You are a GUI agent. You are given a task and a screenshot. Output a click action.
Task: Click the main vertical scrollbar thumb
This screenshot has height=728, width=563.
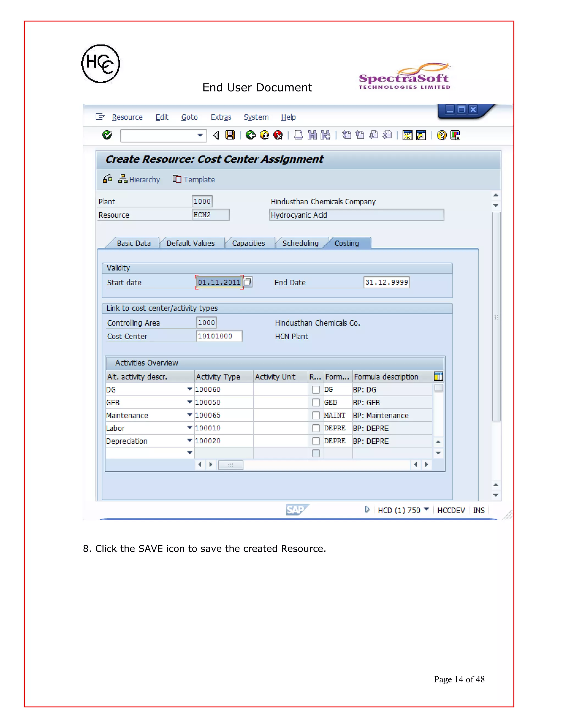coord(496,316)
